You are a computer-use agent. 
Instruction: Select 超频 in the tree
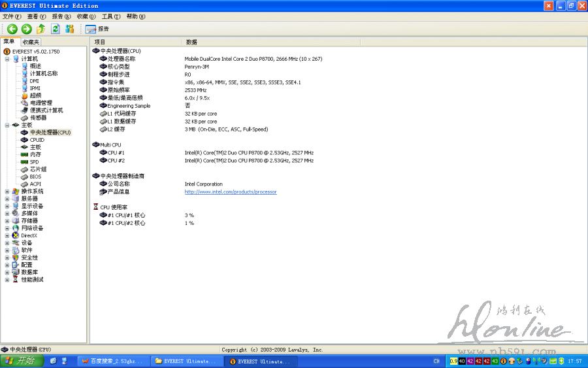[35, 95]
